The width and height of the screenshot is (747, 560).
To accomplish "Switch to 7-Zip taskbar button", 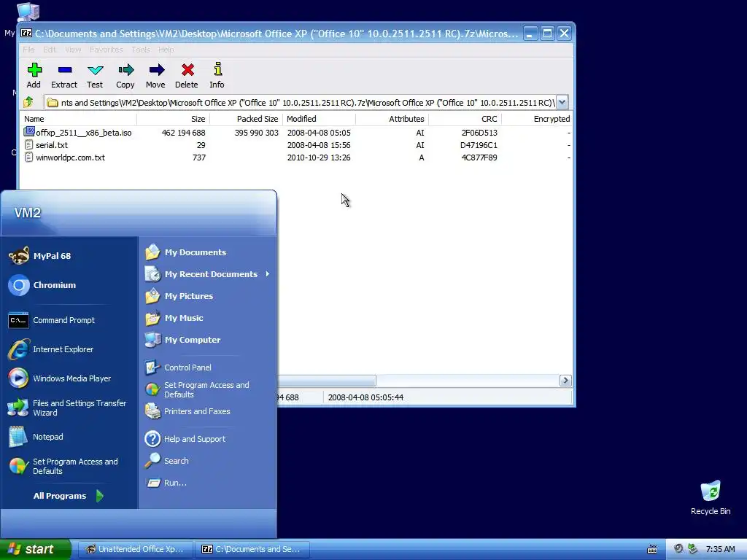I will point(252,550).
